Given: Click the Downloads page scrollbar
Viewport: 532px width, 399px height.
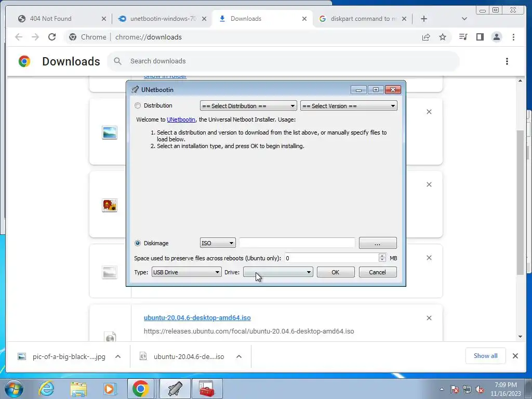Looking at the screenshot, I should tap(521, 203).
